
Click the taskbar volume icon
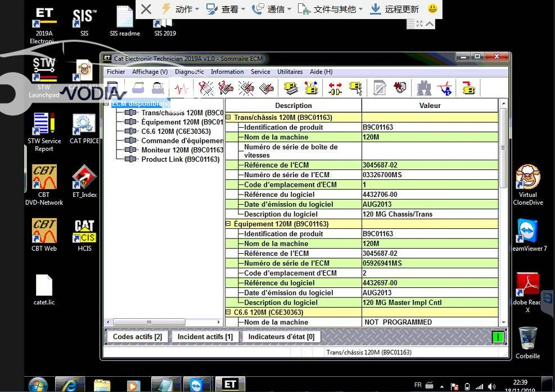point(491,386)
